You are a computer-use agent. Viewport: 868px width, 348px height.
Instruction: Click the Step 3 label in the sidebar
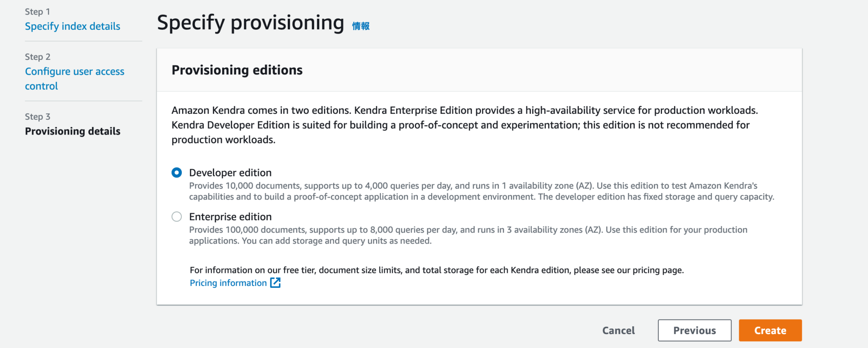point(37,116)
